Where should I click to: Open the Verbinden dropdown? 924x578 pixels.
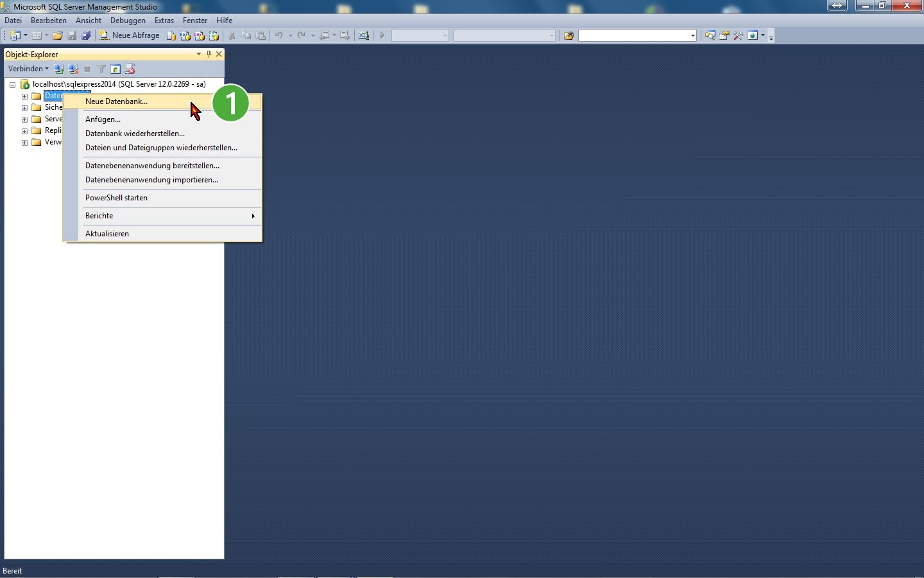pos(28,69)
